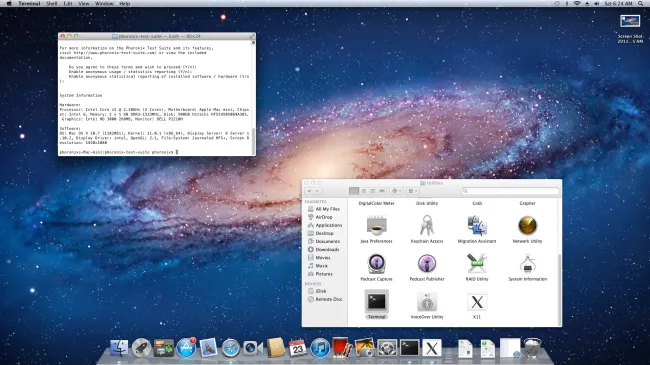Click Terminal icon in the Dock
The image size is (650, 365).
point(410,348)
